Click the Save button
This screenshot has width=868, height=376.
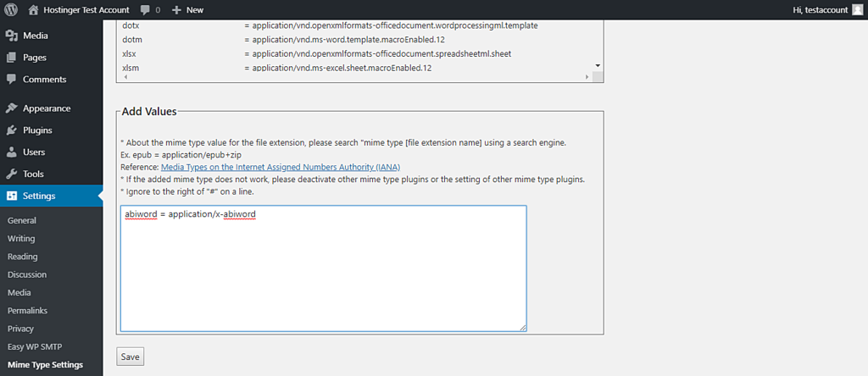point(130,357)
